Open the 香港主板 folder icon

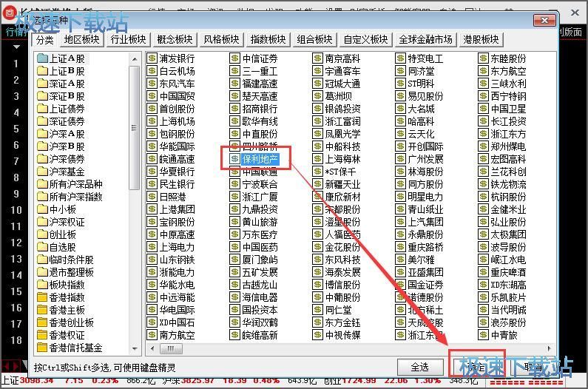(43, 310)
